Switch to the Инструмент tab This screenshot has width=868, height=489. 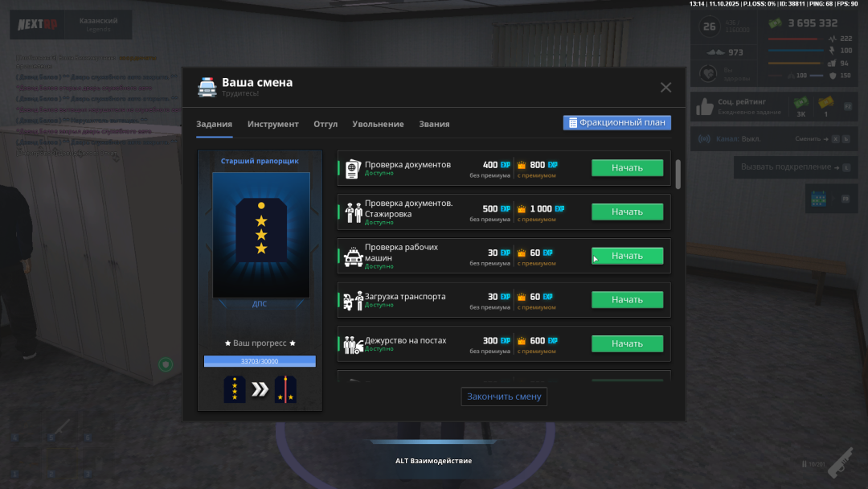click(x=272, y=124)
